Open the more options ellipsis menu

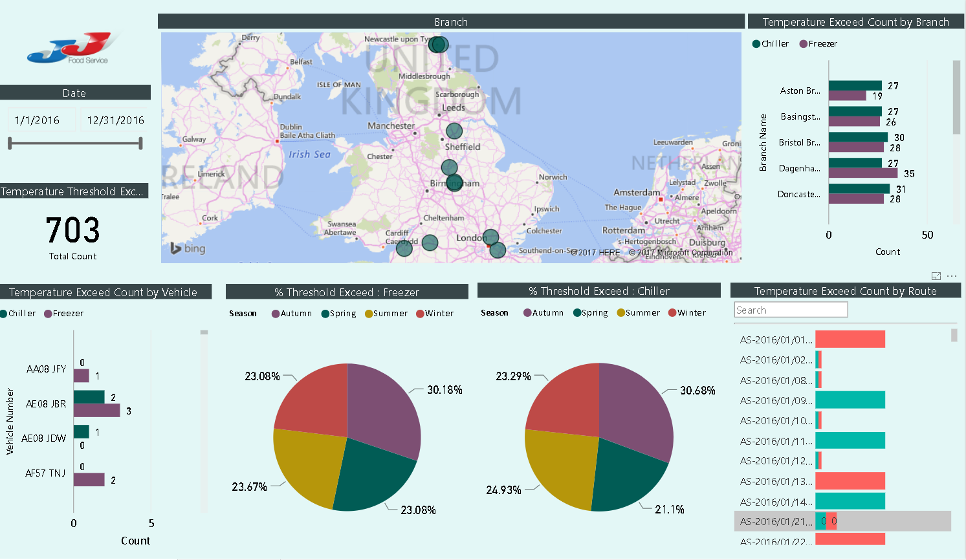(x=951, y=275)
